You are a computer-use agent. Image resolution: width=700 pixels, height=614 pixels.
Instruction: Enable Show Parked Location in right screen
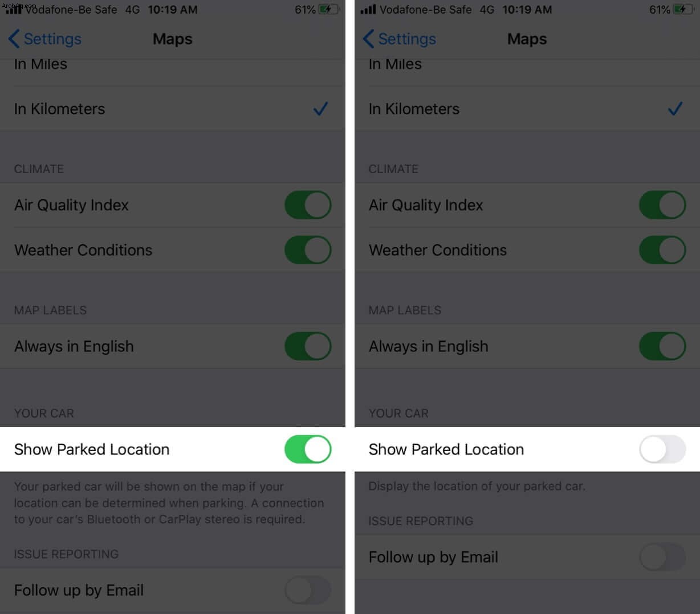pos(662,449)
